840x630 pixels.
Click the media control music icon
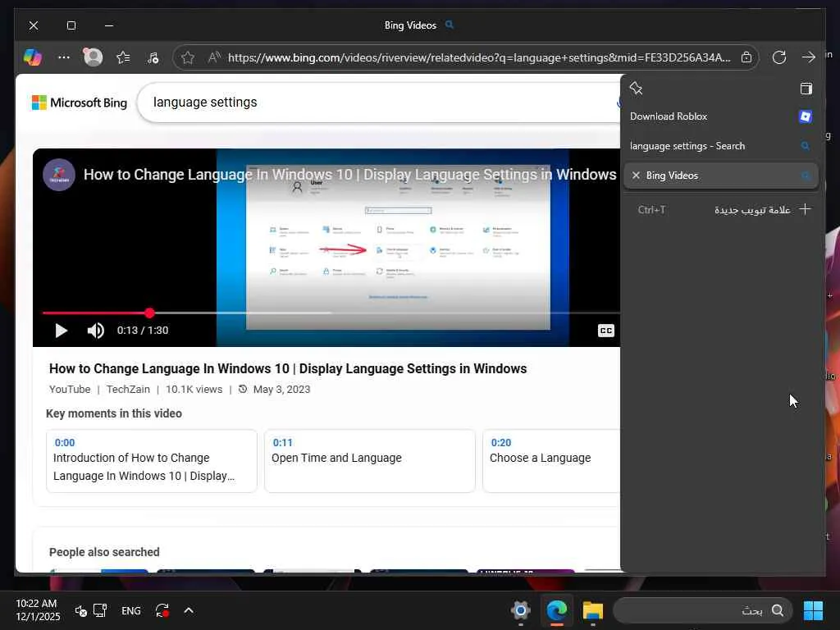153,57
